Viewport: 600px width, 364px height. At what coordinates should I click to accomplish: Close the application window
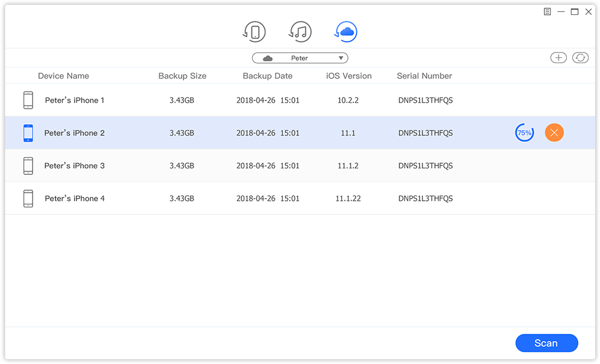tap(589, 12)
